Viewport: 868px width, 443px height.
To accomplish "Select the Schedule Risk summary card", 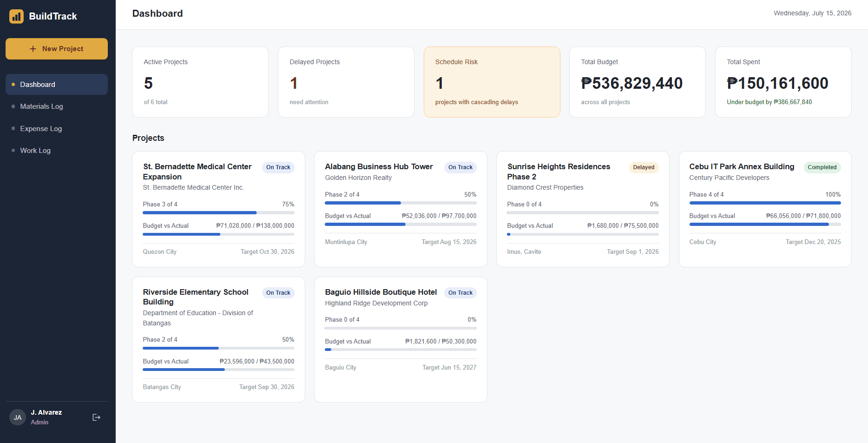I will (x=492, y=82).
